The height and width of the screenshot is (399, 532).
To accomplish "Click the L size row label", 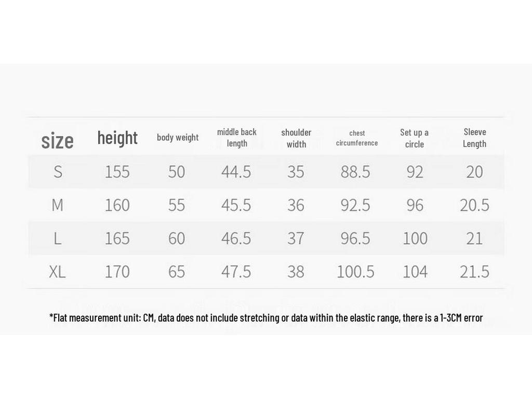I will tap(57, 238).
